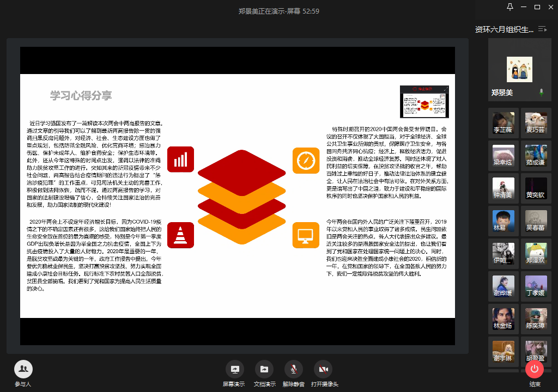Click the orange monitor icon on slide
The image size is (558, 392).
tap(306, 235)
